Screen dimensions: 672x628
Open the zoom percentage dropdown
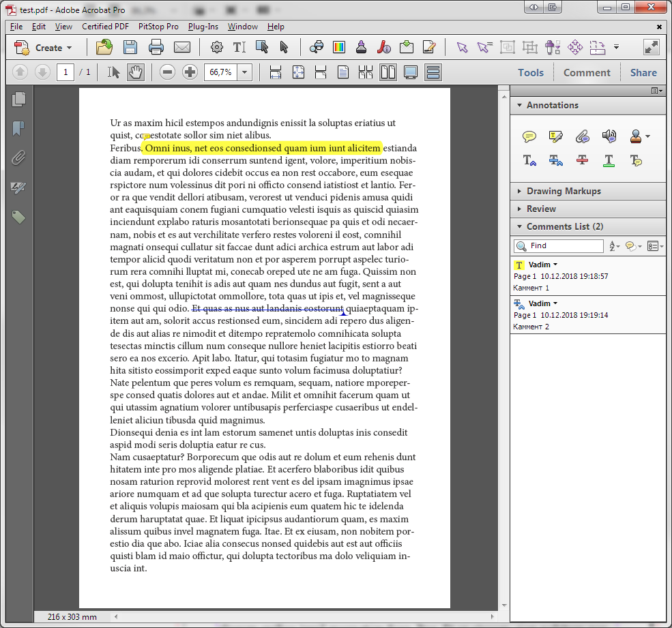[245, 72]
